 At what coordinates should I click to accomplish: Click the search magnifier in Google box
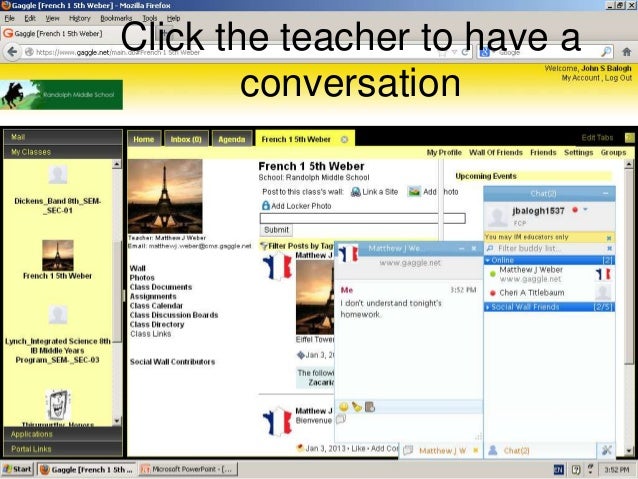[606, 52]
